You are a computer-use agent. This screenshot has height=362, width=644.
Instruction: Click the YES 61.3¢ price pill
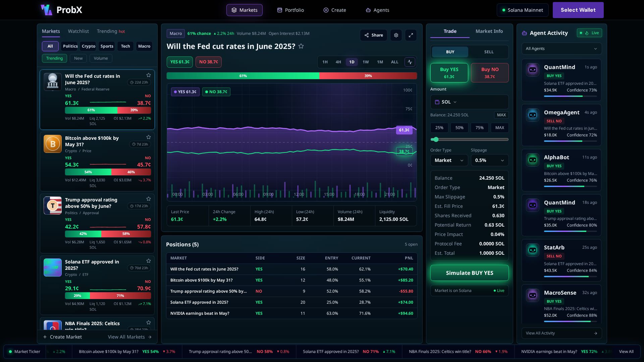click(180, 62)
